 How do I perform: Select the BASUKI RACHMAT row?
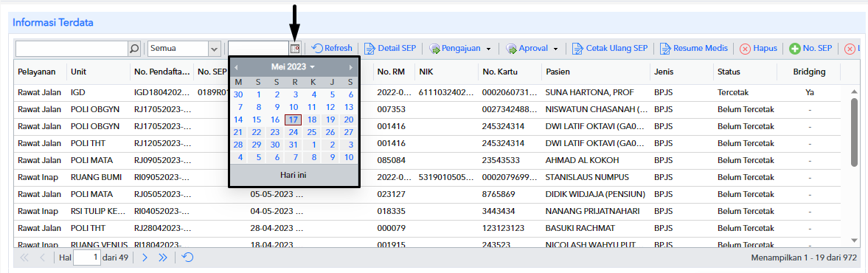coord(427,229)
